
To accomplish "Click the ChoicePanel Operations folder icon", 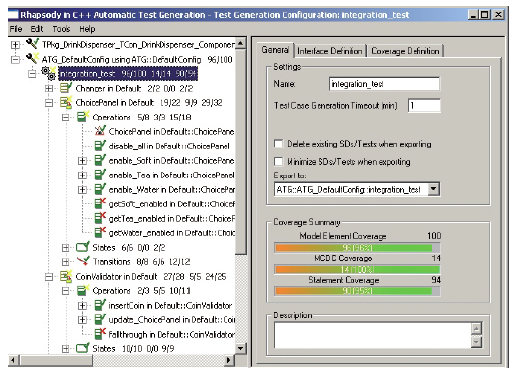I will pos(83,117).
